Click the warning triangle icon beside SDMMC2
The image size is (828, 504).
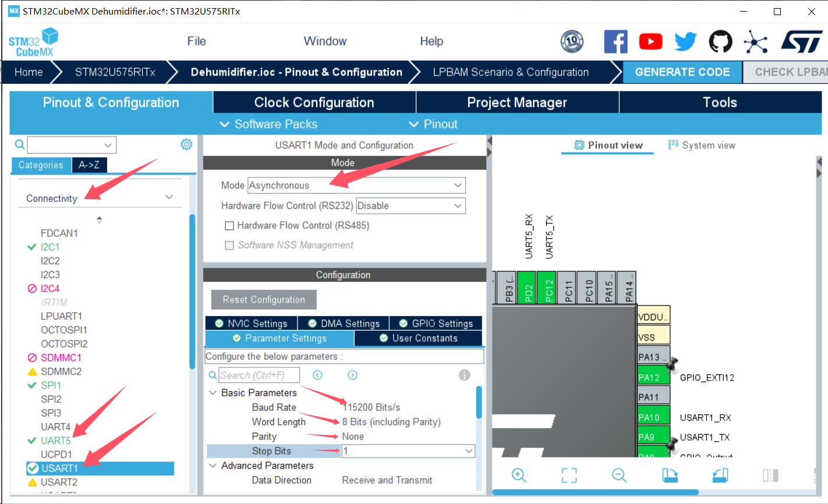(33, 371)
